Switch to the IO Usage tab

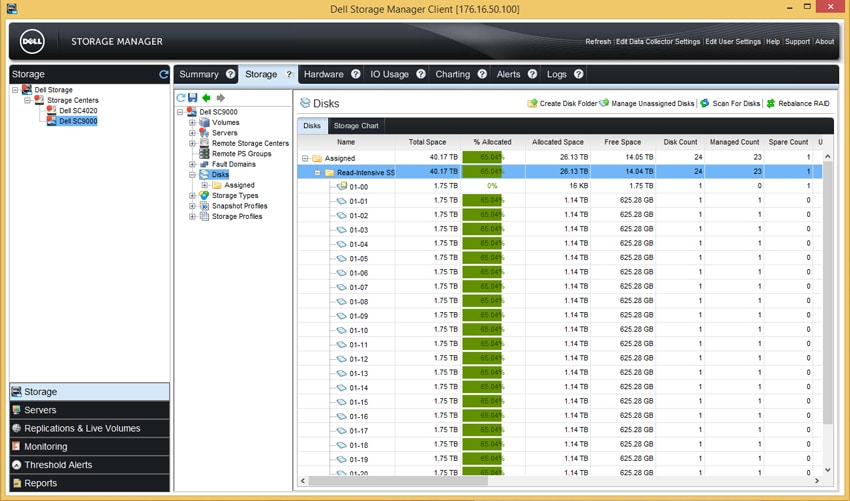click(x=389, y=74)
